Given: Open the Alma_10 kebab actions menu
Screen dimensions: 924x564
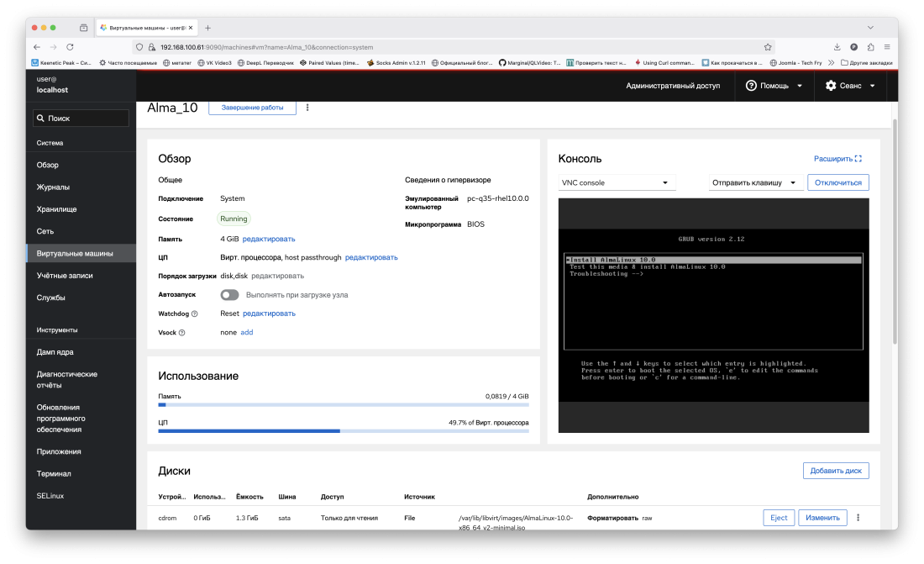Looking at the screenshot, I should (x=307, y=108).
